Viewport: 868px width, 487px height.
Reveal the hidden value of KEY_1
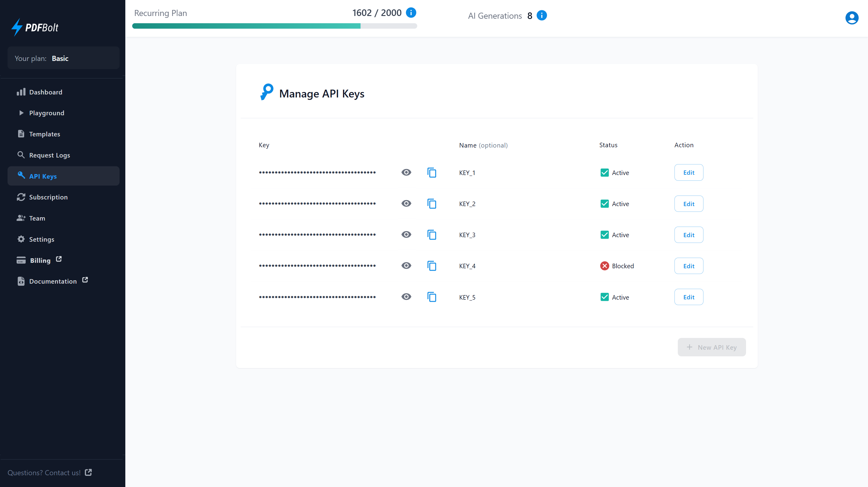tap(406, 172)
